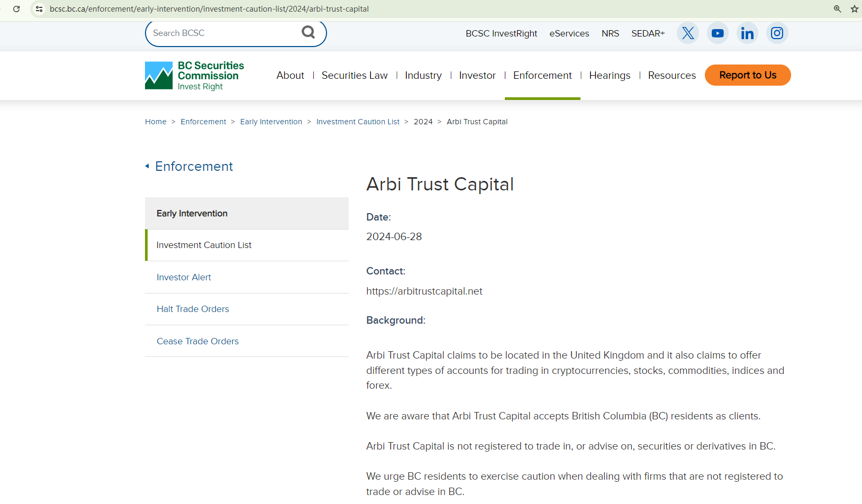This screenshot has height=504, width=862.
Task: Click the BC Securities Commission logo
Action: 194,75
